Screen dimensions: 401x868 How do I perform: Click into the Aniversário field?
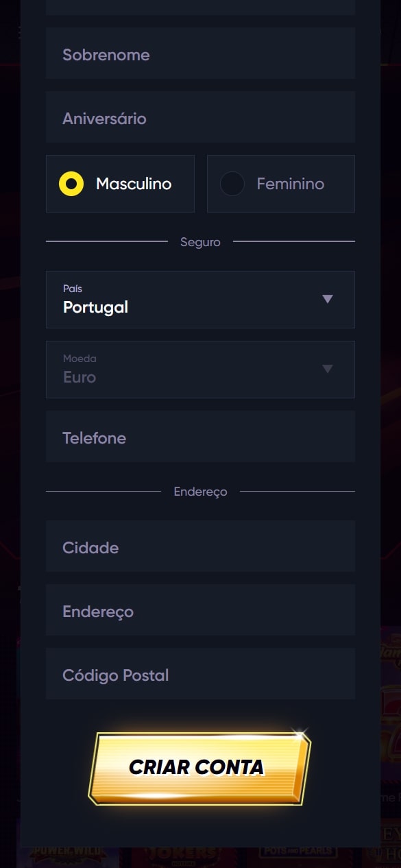tap(200, 117)
